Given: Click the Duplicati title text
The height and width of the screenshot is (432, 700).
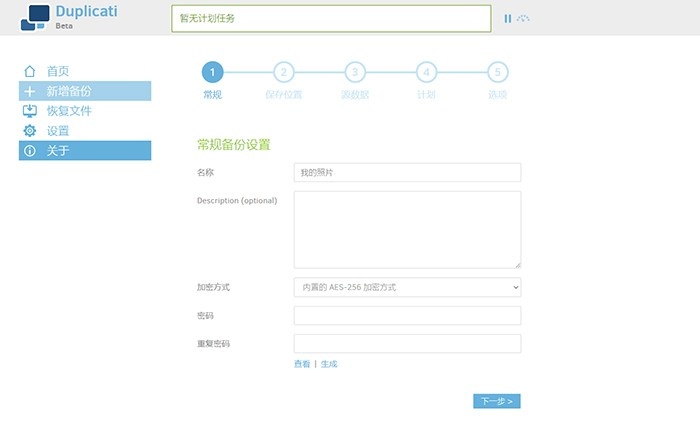Looking at the screenshot, I should click(x=87, y=11).
